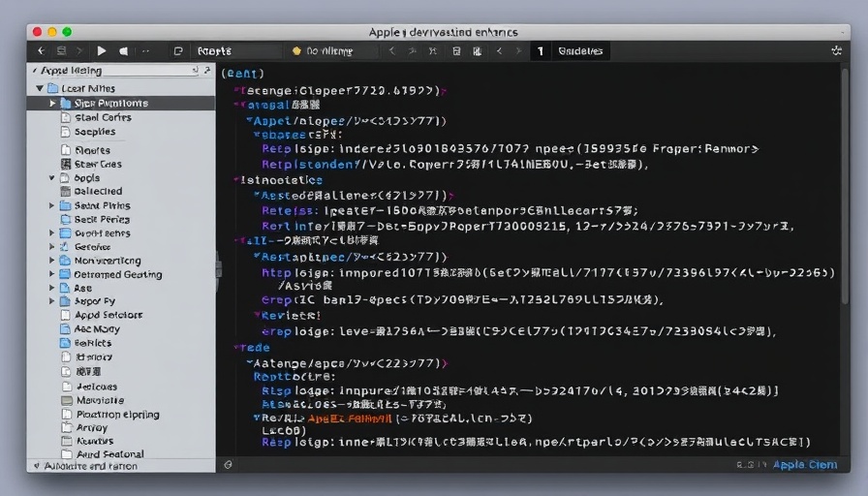The width and height of the screenshot is (868, 496).
Task: Click the back arrow in the toolbar
Action: (42, 51)
